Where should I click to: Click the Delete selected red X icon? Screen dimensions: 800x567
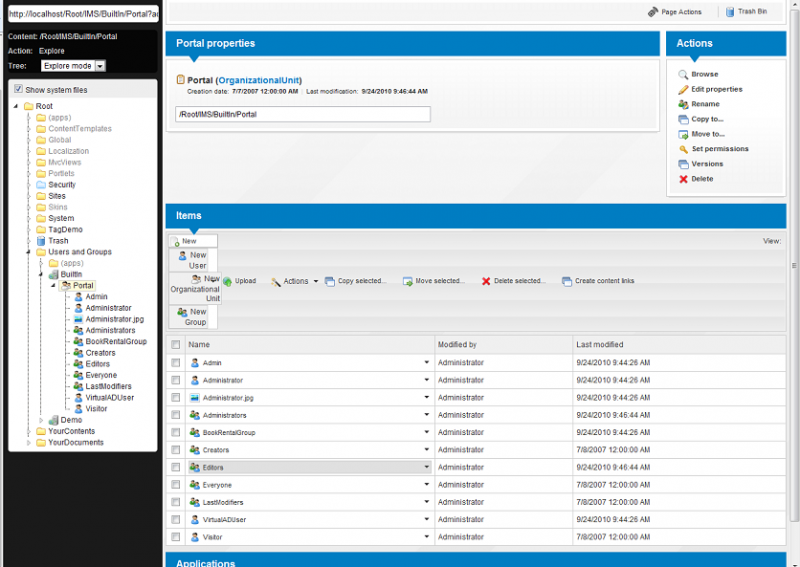pyautogui.click(x=486, y=281)
